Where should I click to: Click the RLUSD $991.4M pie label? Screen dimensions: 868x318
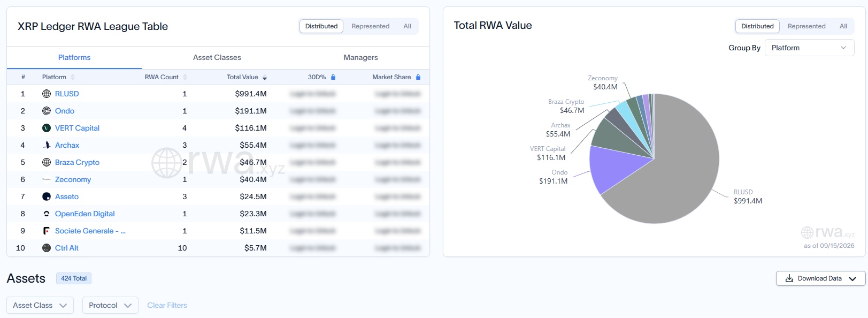coord(748,196)
